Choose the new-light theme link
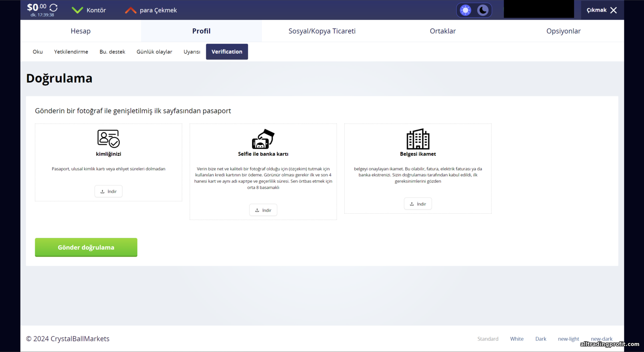This screenshot has width=644, height=352. 568,339
